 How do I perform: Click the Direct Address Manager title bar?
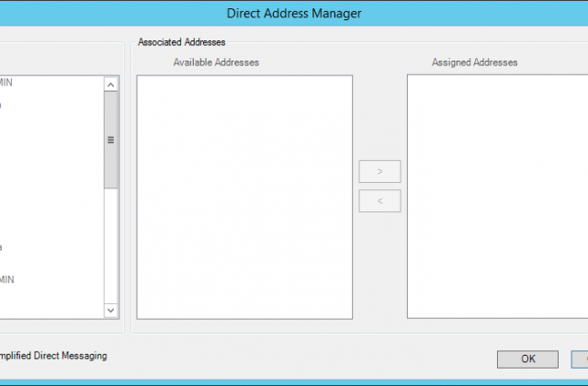(294, 13)
